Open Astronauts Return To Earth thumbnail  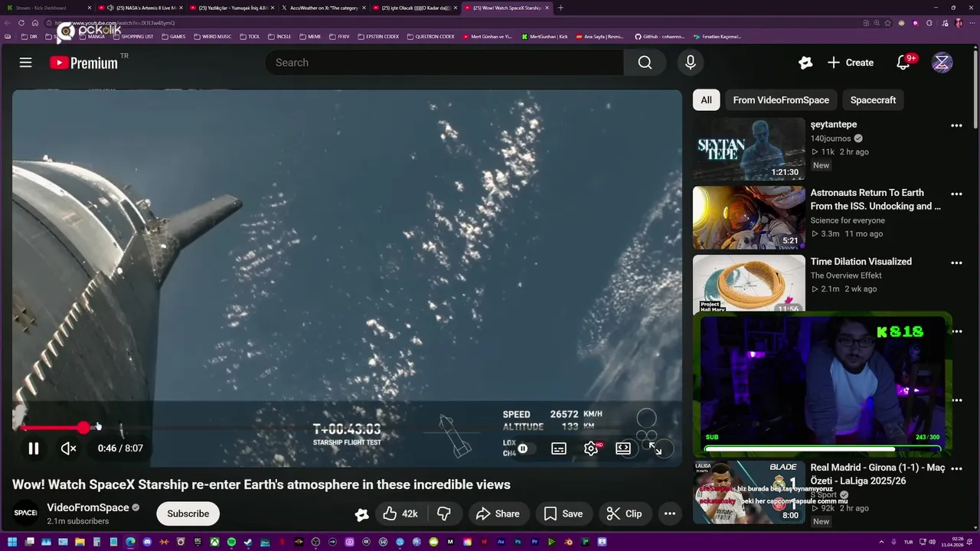click(749, 217)
